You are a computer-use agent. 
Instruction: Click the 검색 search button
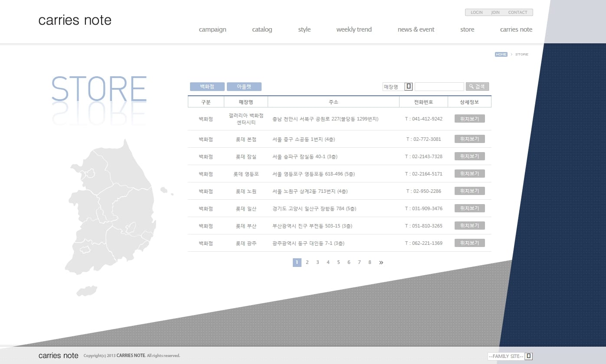[477, 87]
